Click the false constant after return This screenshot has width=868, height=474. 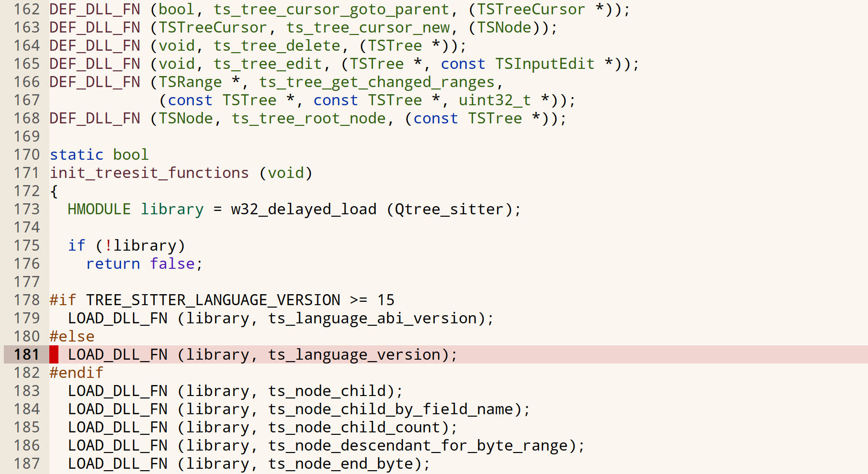coord(172,264)
